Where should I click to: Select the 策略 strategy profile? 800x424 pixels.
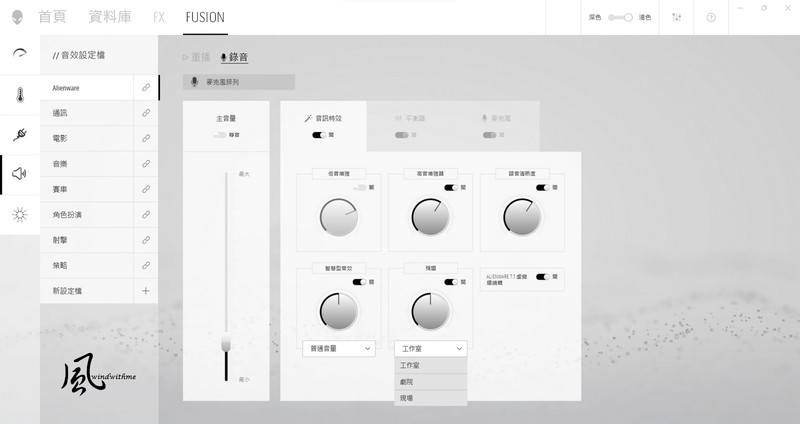87,265
